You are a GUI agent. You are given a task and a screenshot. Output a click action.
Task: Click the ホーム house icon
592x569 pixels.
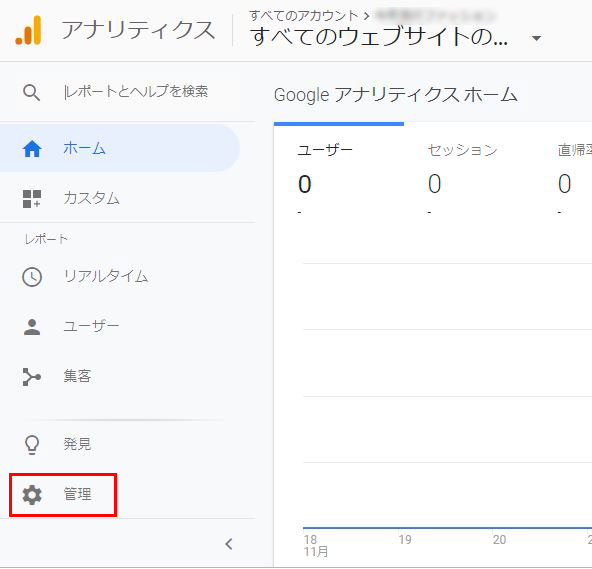pos(32,148)
